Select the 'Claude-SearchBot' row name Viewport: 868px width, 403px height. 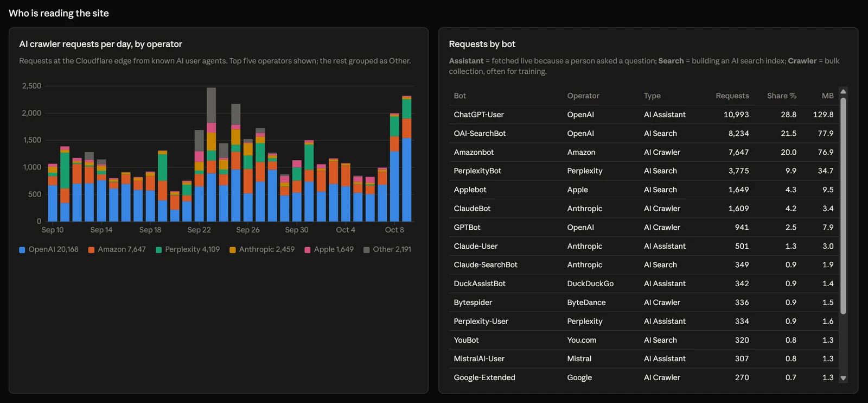(486, 265)
